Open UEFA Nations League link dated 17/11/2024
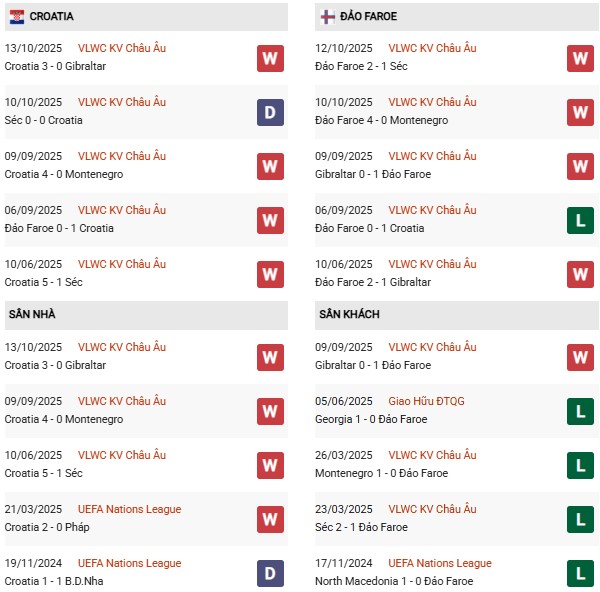 tap(440, 563)
